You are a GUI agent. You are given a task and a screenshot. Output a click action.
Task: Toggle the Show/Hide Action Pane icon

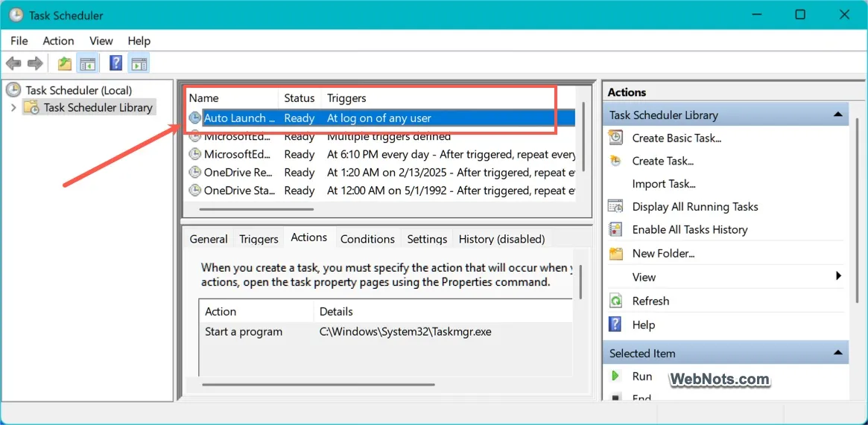138,63
